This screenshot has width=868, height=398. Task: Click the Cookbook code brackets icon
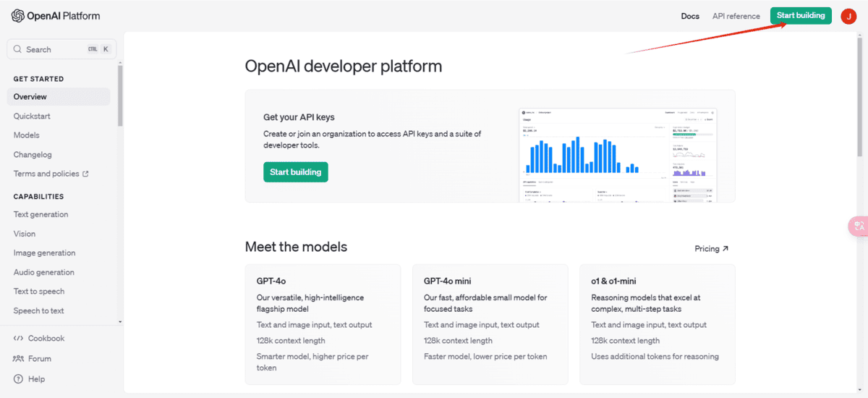(18, 338)
